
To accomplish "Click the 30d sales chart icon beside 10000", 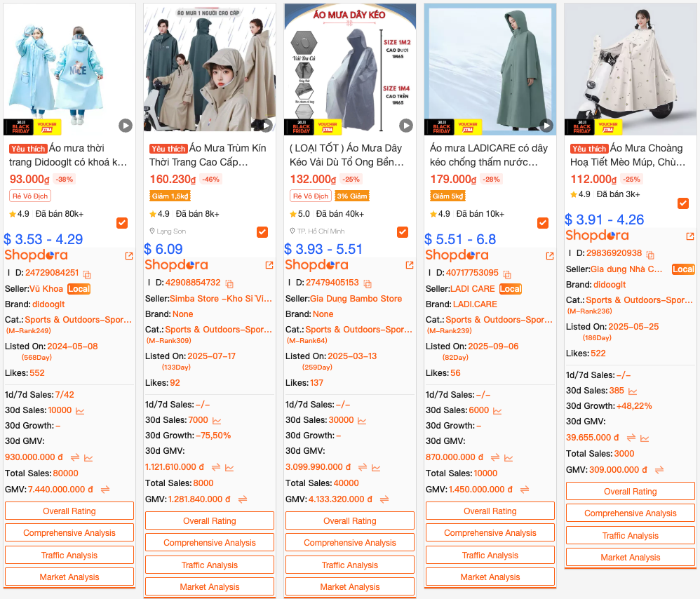I will tap(80, 410).
